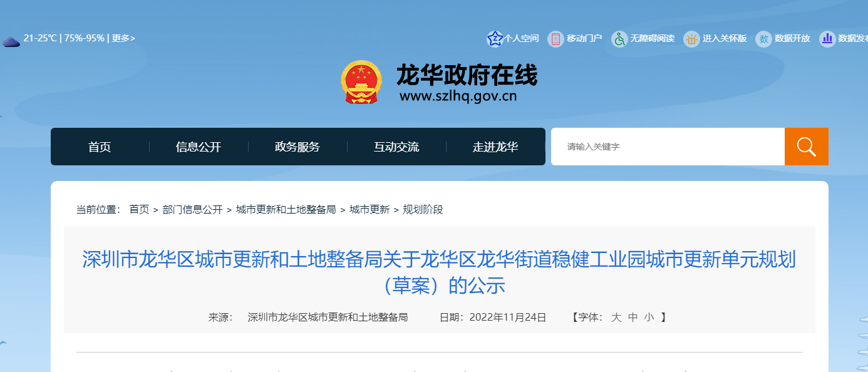
Task: Expand weather details via 更多>
Action: (x=123, y=38)
